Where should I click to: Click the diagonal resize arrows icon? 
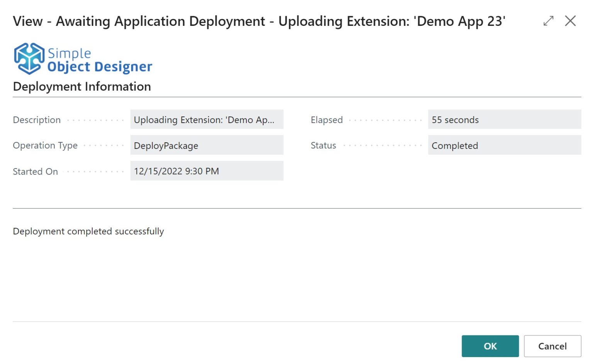[548, 21]
